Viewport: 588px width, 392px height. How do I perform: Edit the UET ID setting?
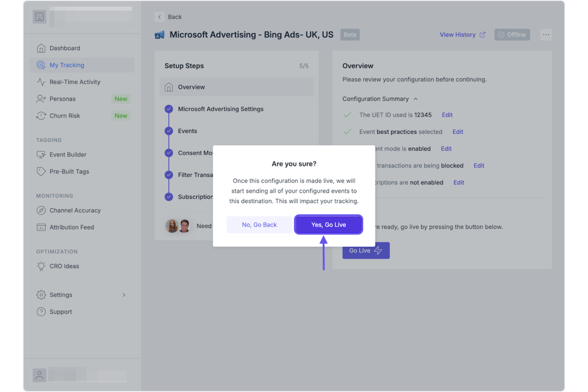[447, 115]
